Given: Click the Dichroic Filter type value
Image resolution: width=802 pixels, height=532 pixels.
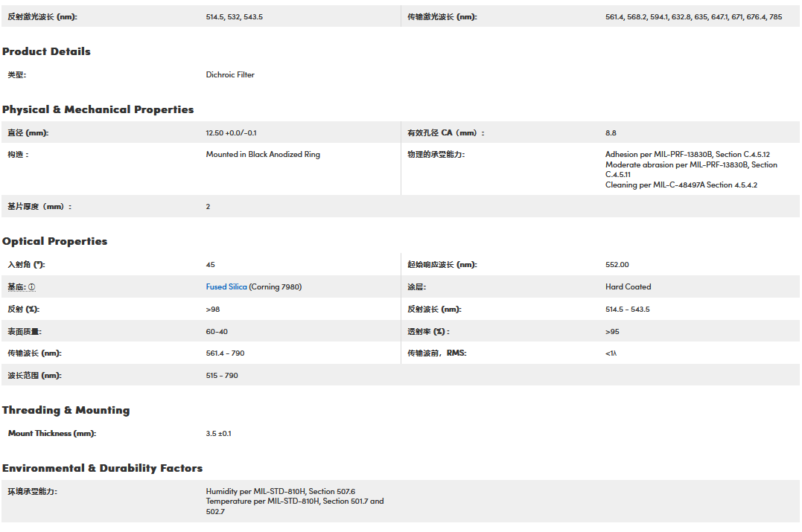Looking at the screenshot, I should coord(230,74).
